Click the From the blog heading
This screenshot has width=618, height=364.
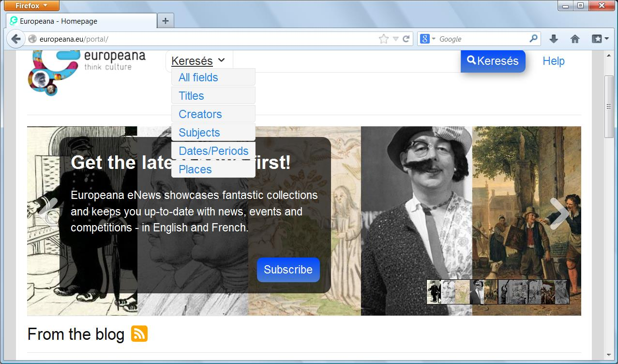[76, 334]
